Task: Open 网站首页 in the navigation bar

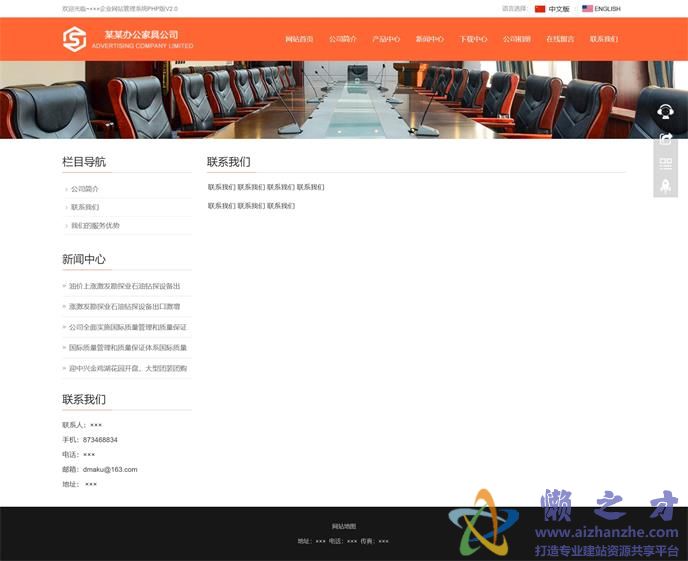Action: tap(299, 40)
